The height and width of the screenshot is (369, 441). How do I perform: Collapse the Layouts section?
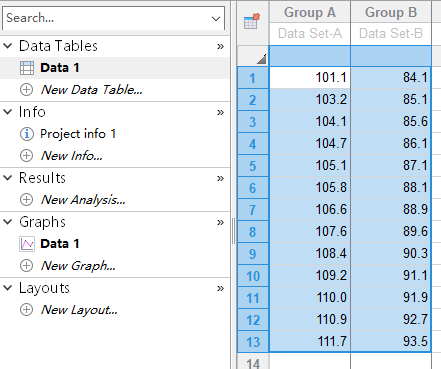point(7,288)
